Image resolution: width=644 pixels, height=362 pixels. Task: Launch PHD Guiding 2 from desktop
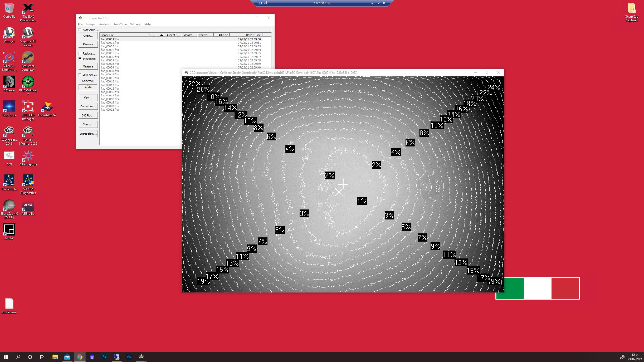click(28, 86)
